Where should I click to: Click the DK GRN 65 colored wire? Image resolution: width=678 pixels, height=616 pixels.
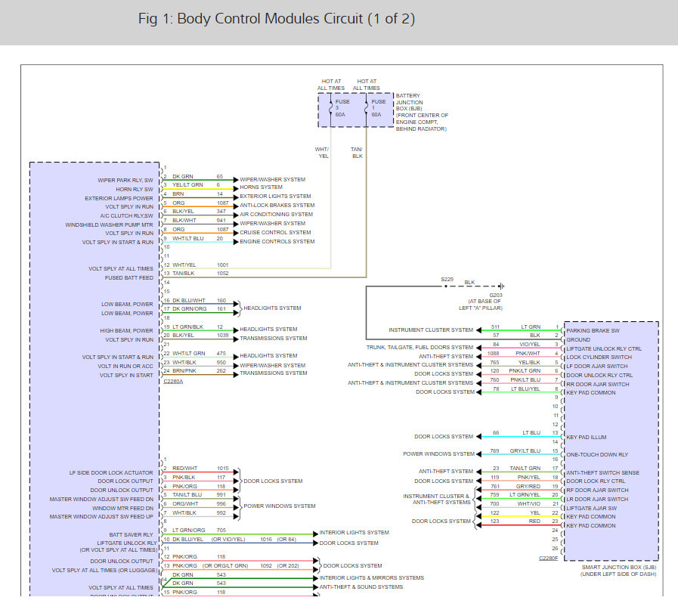pos(198,179)
